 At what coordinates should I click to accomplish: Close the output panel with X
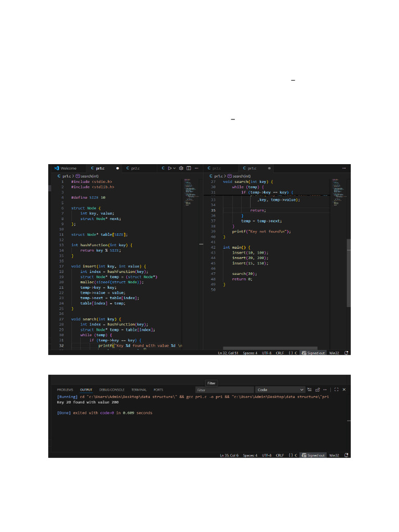(344, 390)
